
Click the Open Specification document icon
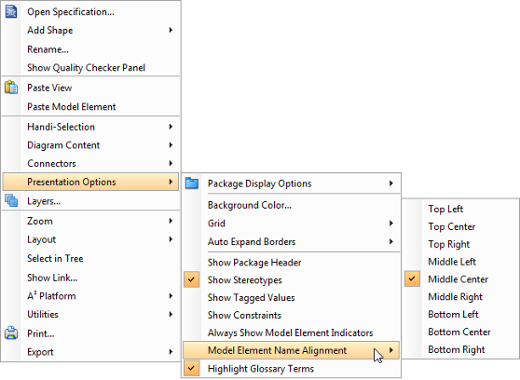11,12
